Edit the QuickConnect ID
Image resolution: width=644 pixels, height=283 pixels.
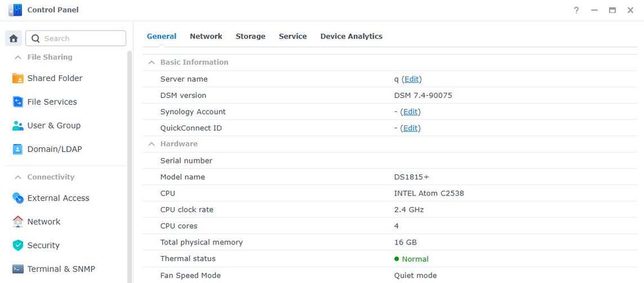point(410,128)
